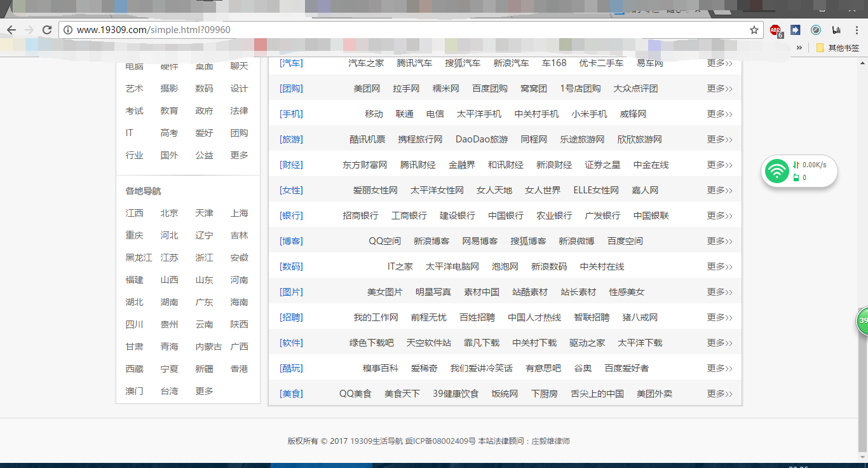Open the [博客] category

292,241
